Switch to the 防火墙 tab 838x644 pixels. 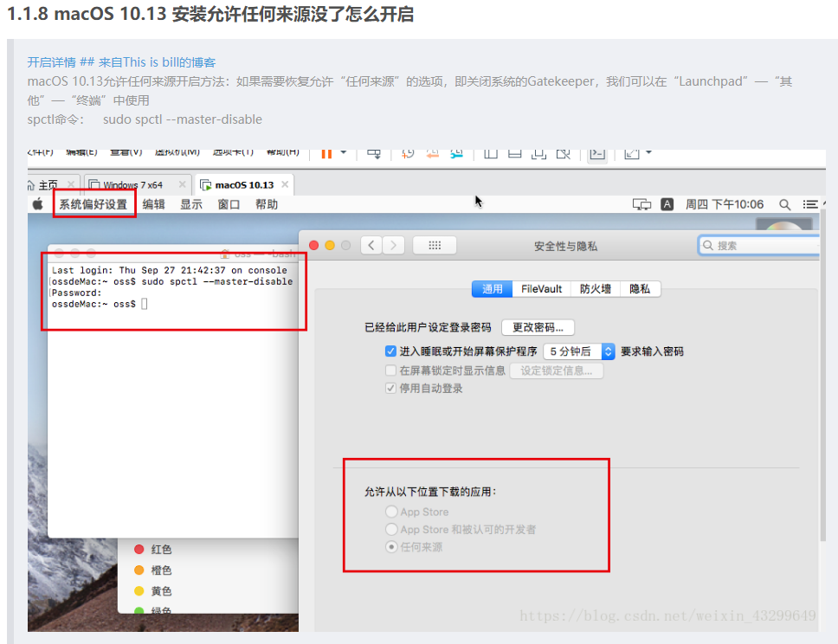click(596, 289)
